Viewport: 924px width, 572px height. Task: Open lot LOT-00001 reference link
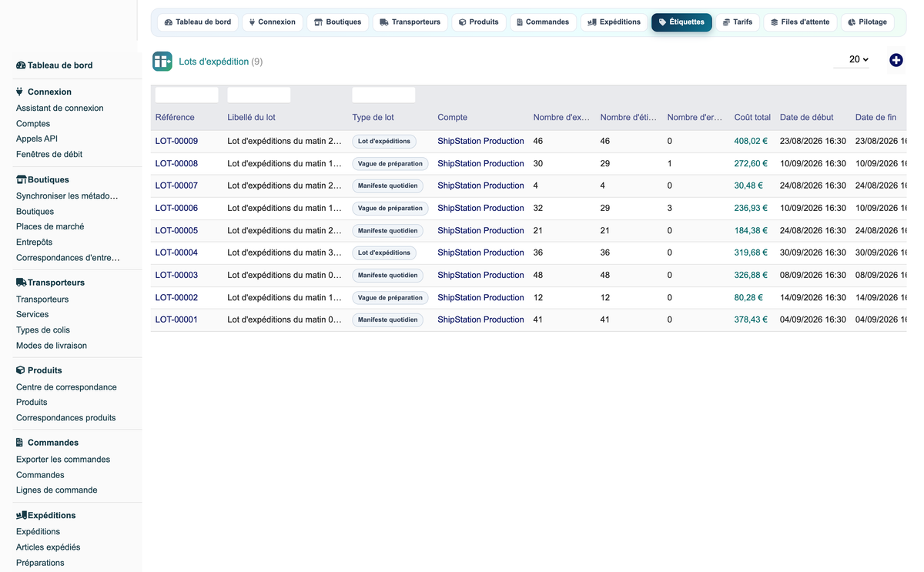click(x=176, y=320)
